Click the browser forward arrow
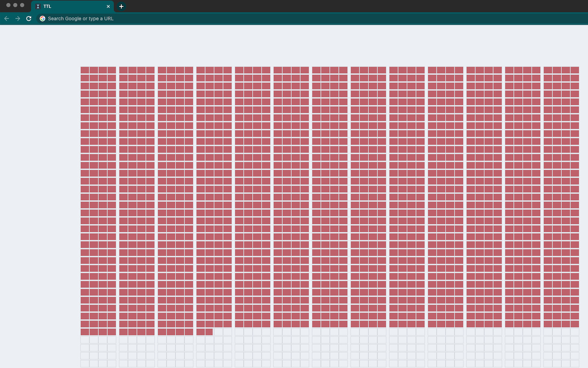The height and width of the screenshot is (368, 588). (x=17, y=18)
